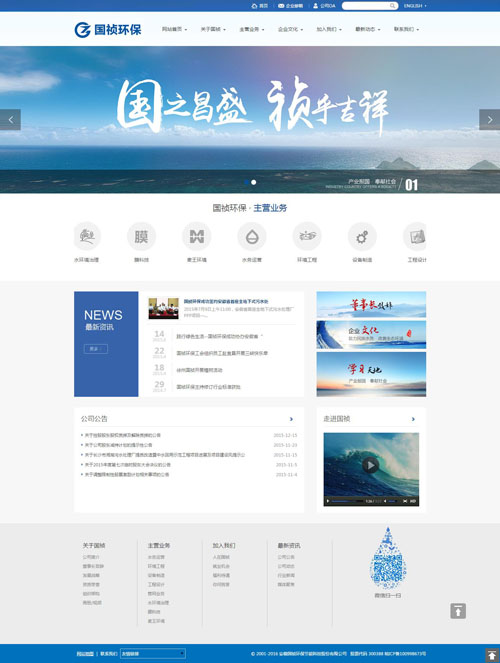This screenshot has height=663, width=500.
Task: Click the 水环境治理 landscape icon
Action: pyautogui.click(x=87, y=236)
